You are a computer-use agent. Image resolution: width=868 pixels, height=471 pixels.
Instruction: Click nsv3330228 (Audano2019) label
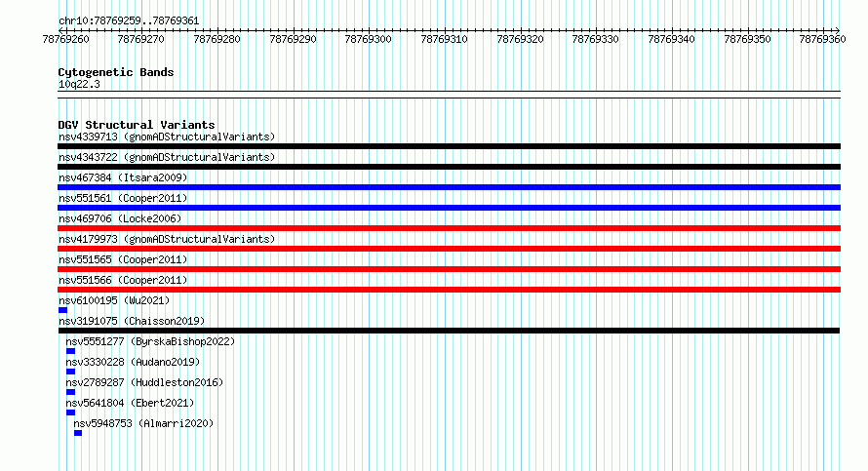coord(133,362)
